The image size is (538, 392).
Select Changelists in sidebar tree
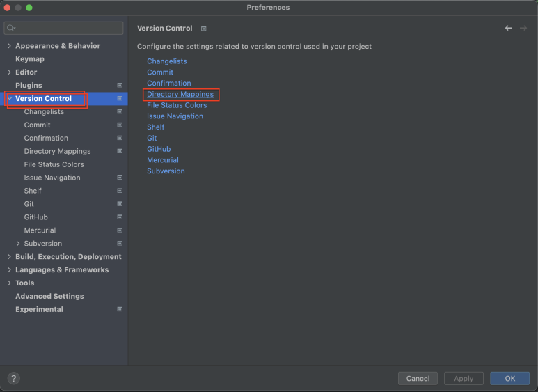coord(44,111)
